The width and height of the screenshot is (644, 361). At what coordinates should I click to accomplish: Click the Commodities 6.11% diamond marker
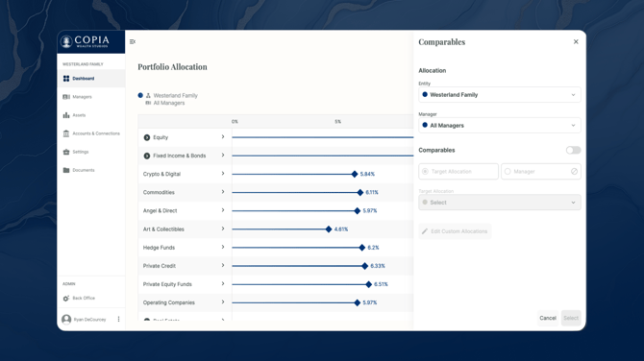click(360, 192)
